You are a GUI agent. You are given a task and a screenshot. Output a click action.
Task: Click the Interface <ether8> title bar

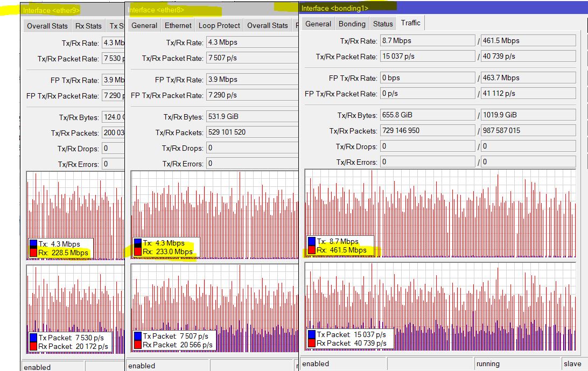click(x=210, y=10)
